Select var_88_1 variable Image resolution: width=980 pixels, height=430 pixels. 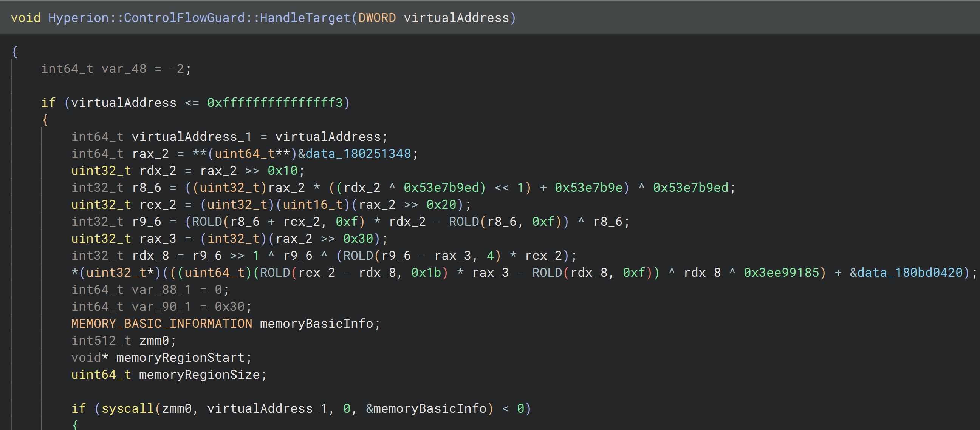pos(161,290)
